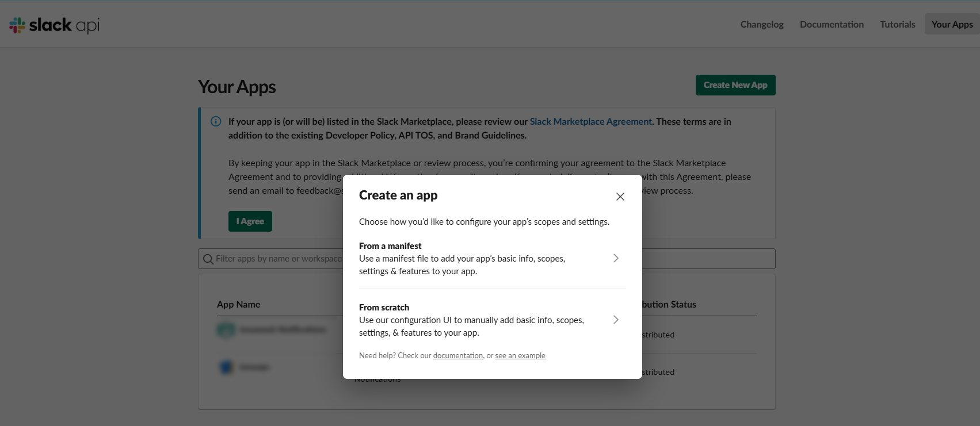Click the info icon in the notice
Image resolution: width=980 pixels, height=426 pixels.
click(216, 121)
